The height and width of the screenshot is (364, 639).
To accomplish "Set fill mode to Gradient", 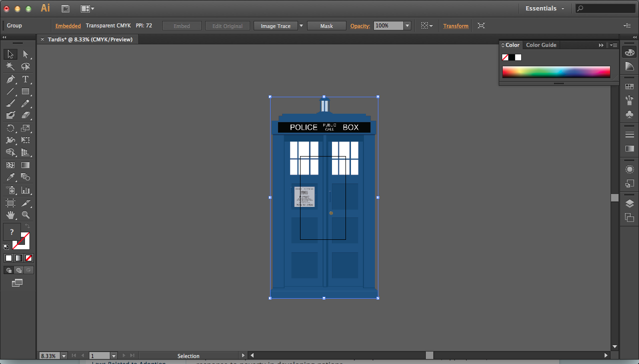I will click(x=18, y=258).
